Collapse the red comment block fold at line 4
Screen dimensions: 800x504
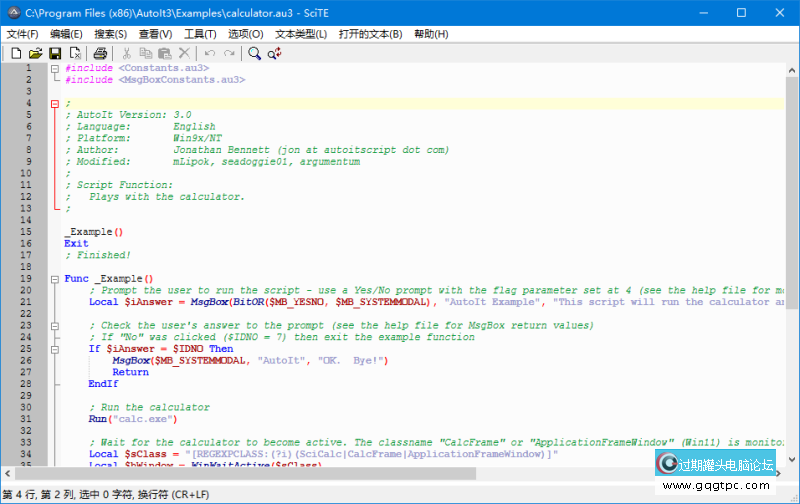click(x=55, y=103)
